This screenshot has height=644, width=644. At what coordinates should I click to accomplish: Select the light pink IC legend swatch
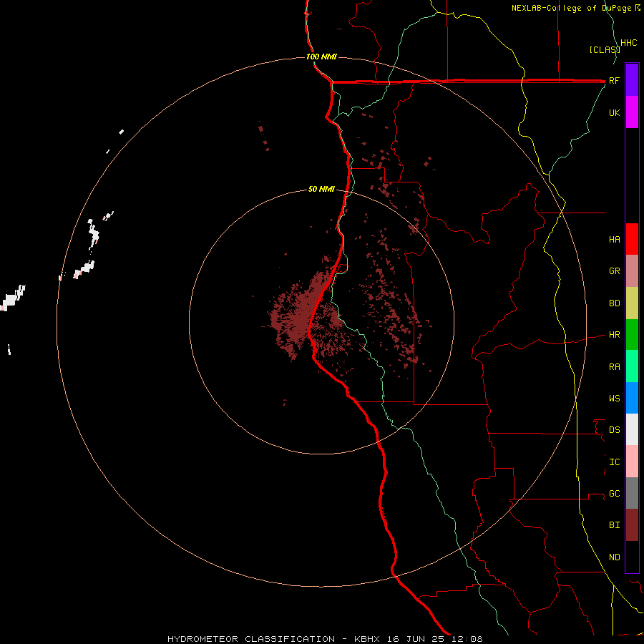(632, 462)
